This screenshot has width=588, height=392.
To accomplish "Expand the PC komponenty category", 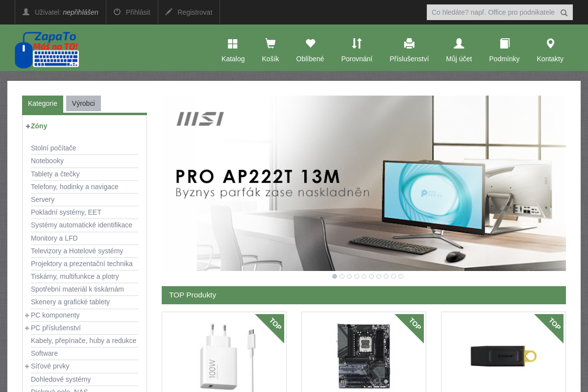I will click(27, 315).
